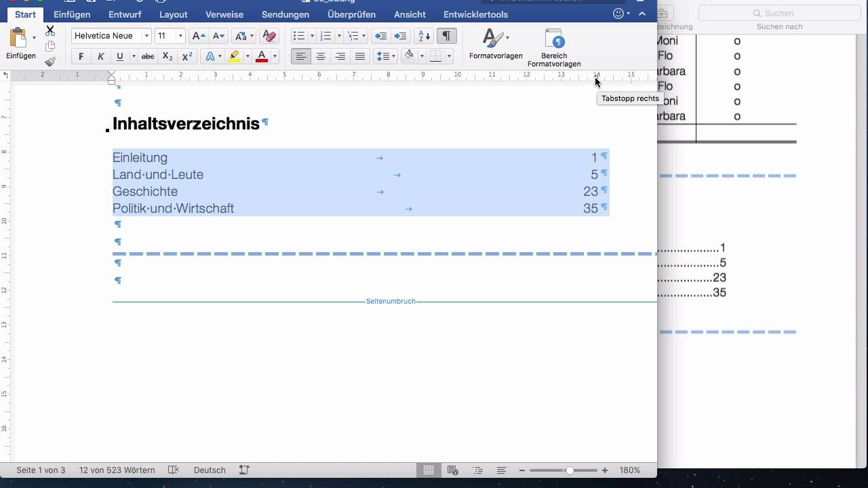Open the change case Aa dropdown

click(243, 36)
